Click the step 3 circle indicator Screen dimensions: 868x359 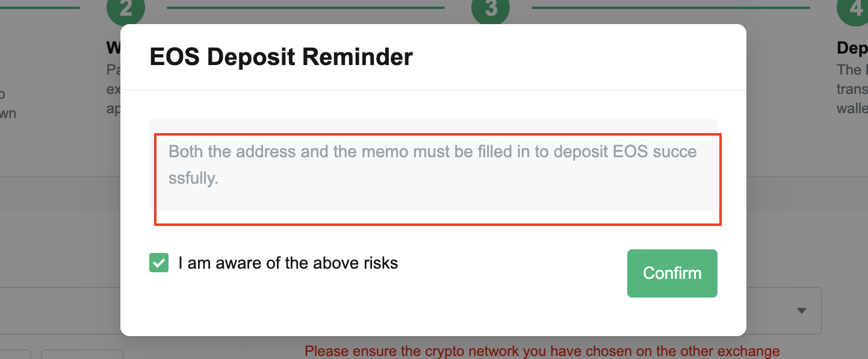[x=491, y=8]
